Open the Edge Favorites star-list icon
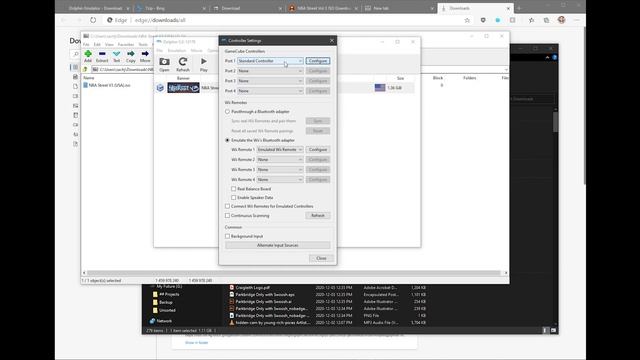Viewport: 640px width, 360px height. (x=531, y=20)
